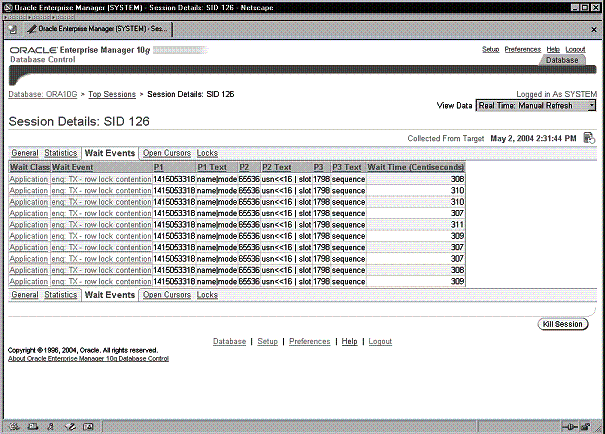This screenshot has height=434, width=605.
Task: Open the Mail icon in the component bar
Action: [x=33, y=426]
